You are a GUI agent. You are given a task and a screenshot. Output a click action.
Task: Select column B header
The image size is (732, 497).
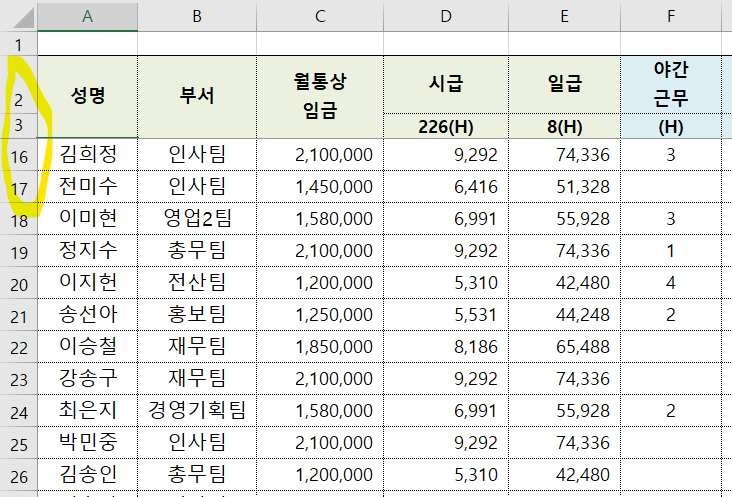(197, 16)
